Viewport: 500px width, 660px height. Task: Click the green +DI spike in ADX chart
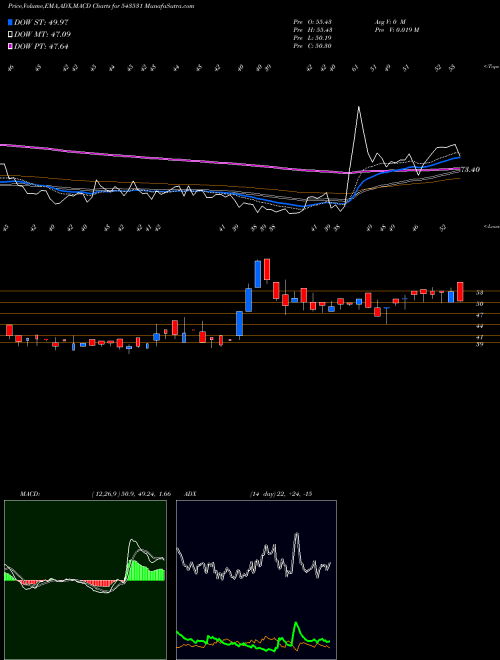(296, 624)
